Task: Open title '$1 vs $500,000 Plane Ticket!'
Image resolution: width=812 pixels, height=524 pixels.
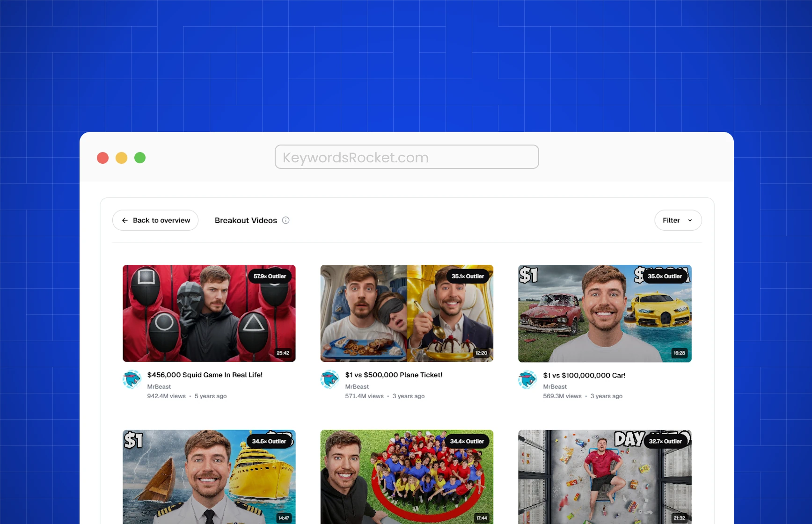Action: click(x=394, y=375)
